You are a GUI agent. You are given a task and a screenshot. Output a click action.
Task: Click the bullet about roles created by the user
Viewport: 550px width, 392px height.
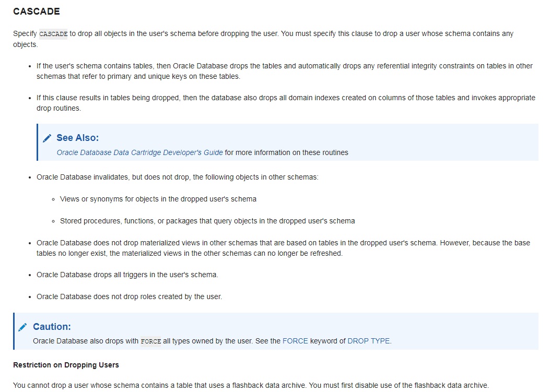coord(129,296)
